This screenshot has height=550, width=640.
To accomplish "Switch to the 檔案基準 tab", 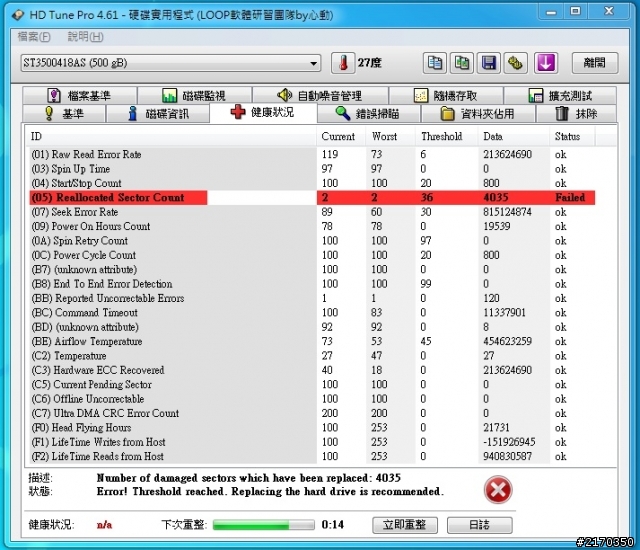I will (x=80, y=95).
